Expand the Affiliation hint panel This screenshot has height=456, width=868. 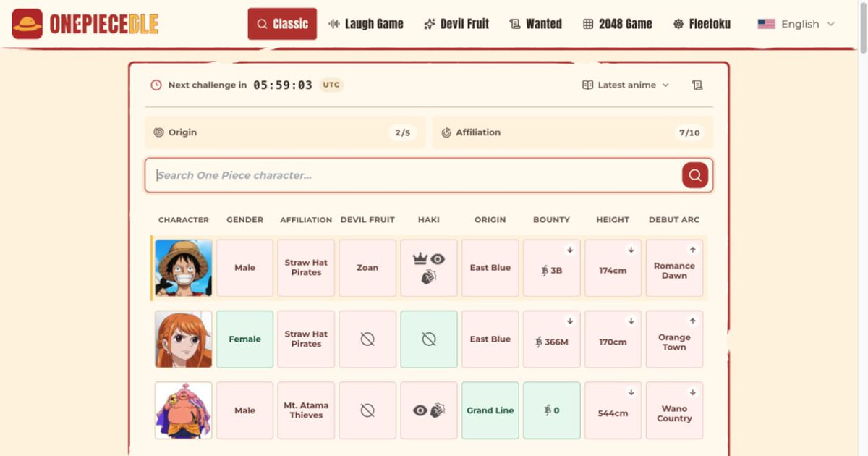pos(573,132)
